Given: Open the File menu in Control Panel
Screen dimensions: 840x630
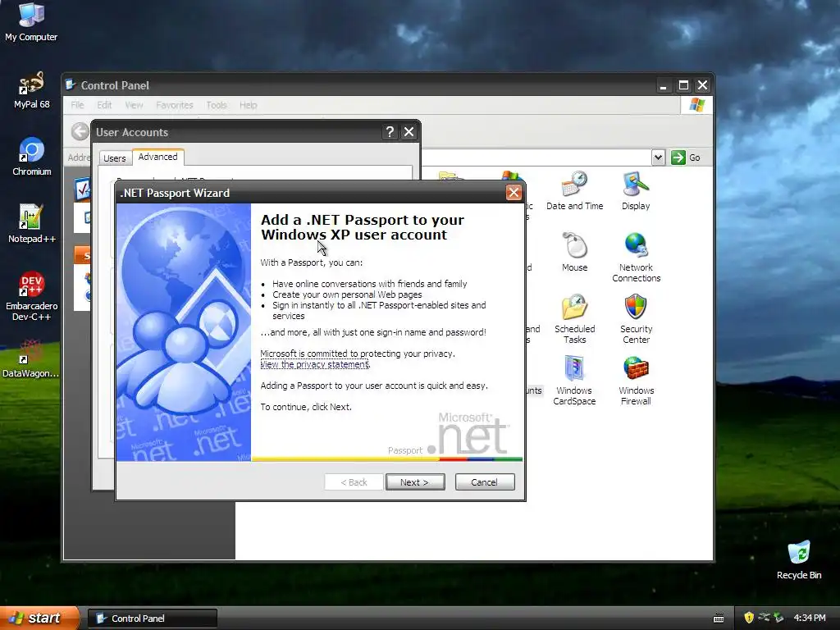Looking at the screenshot, I should click(x=77, y=105).
